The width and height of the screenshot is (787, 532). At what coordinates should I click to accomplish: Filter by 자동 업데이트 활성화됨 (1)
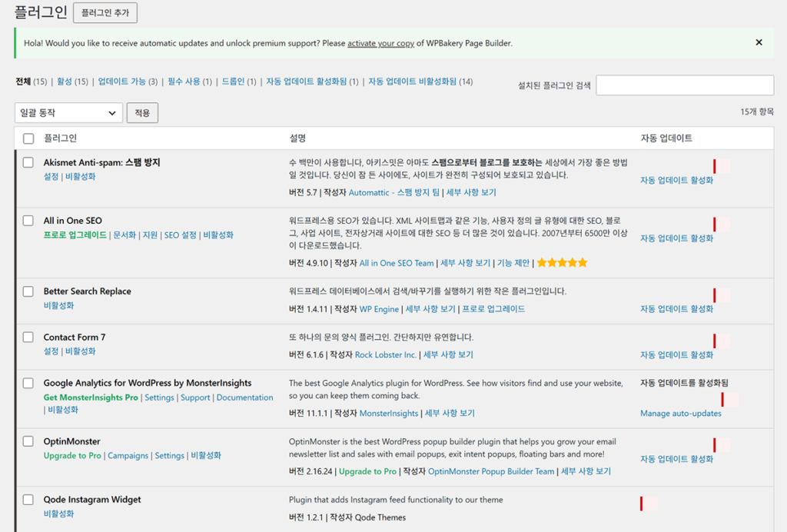[x=312, y=81]
